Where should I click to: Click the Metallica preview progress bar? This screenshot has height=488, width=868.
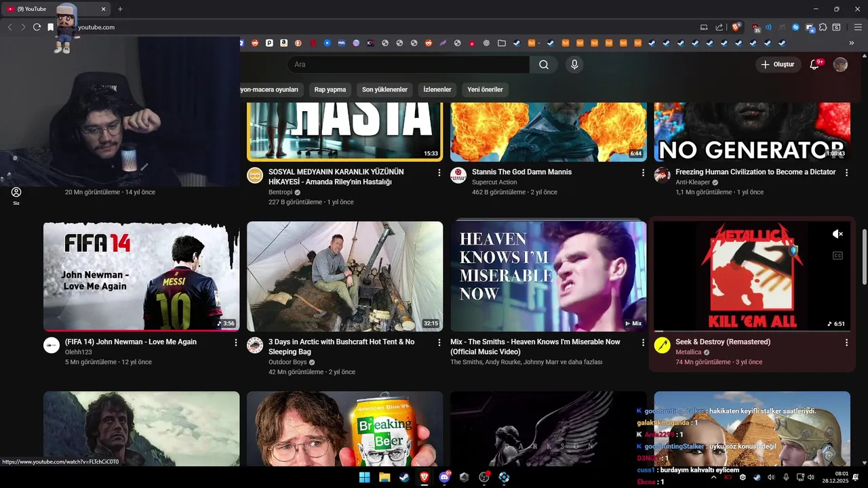(x=751, y=331)
